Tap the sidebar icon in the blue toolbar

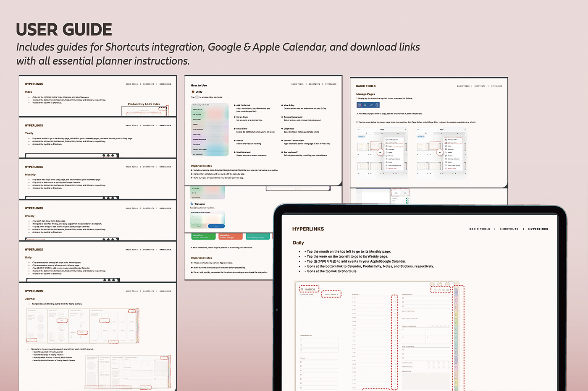pyautogui.click(x=360, y=105)
